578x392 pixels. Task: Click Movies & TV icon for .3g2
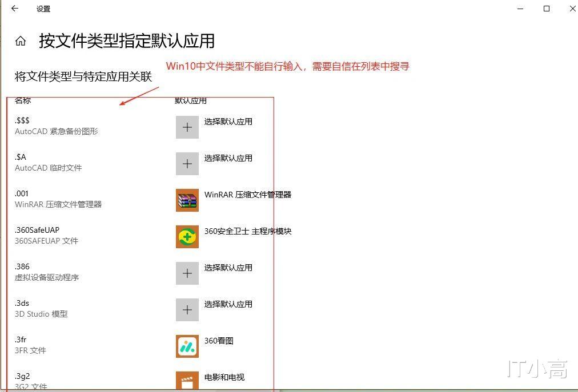pyautogui.click(x=187, y=381)
